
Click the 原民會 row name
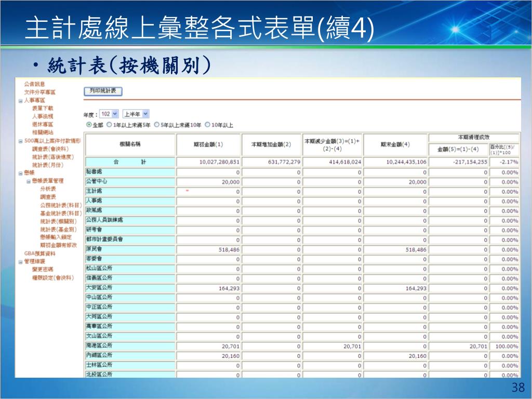[94, 249]
